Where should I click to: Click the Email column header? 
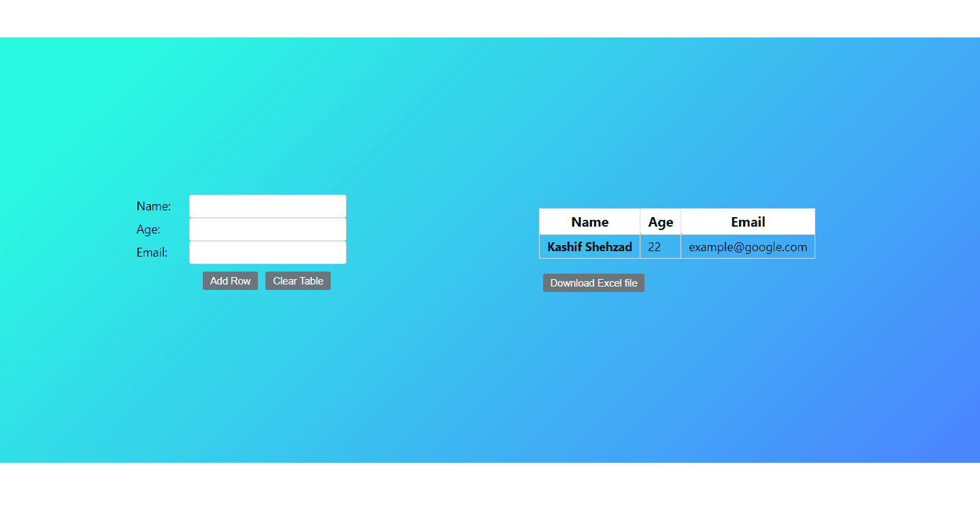[x=748, y=222]
